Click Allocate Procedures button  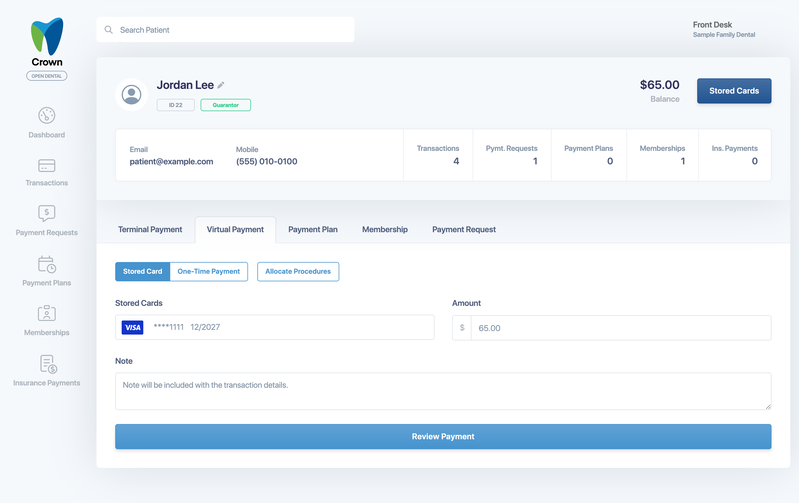click(298, 272)
